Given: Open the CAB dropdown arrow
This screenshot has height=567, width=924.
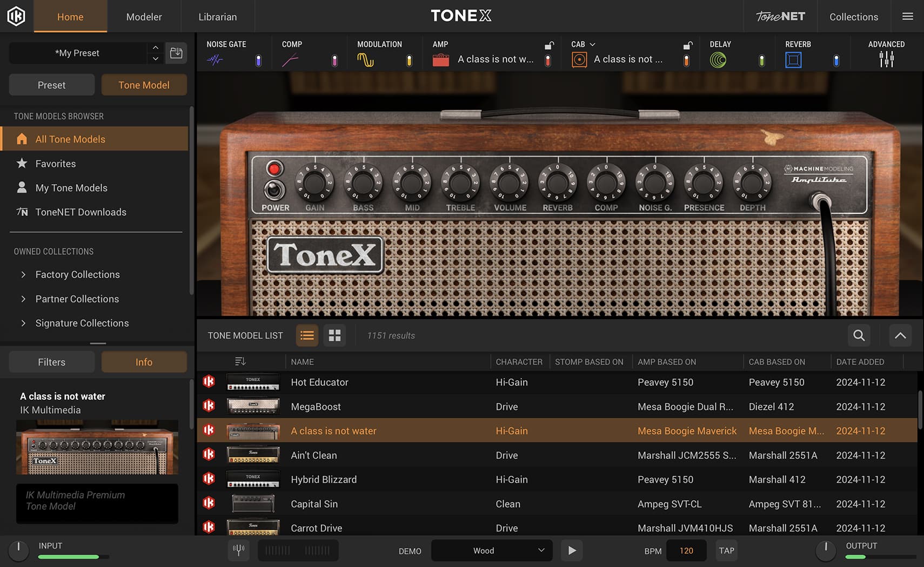Looking at the screenshot, I should pos(592,44).
